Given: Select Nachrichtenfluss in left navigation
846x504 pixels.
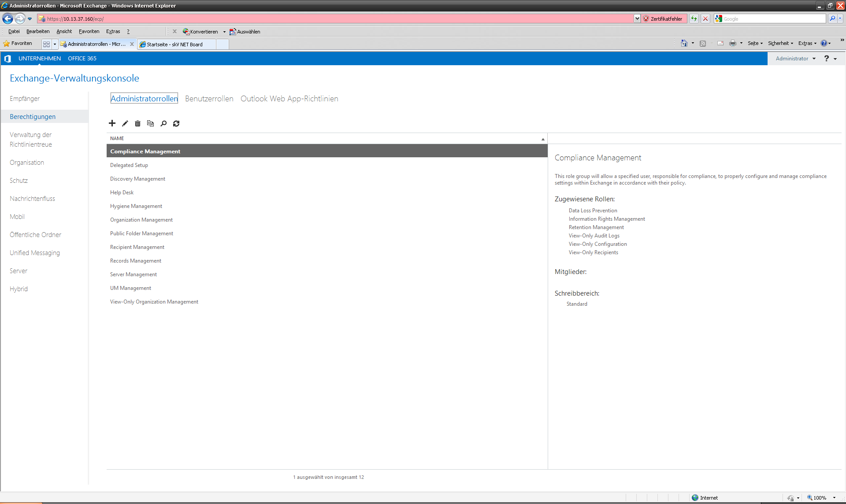Looking at the screenshot, I should [32, 199].
